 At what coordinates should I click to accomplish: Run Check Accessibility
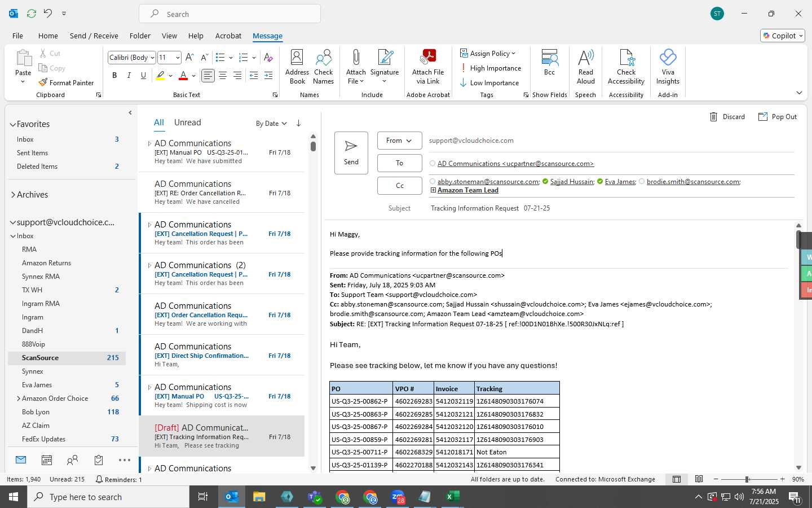click(x=626, y=67)
